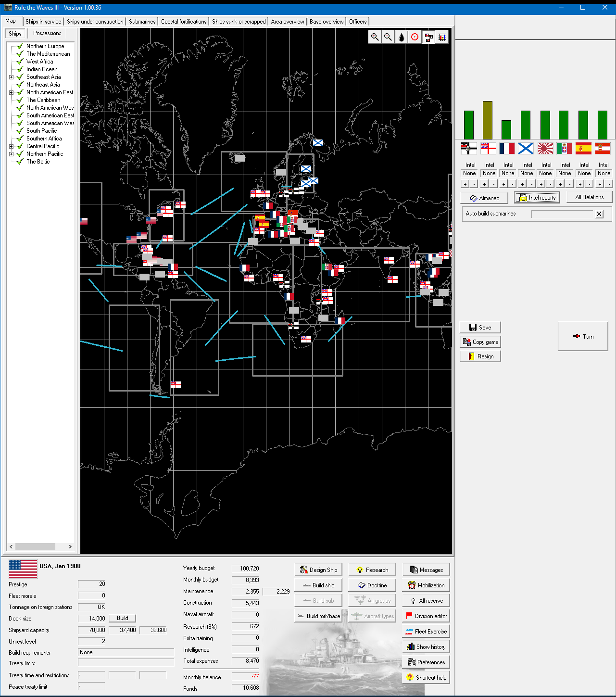Open the Base overview tab
Viewport: 616px width, 697px height.
point(327,22)
